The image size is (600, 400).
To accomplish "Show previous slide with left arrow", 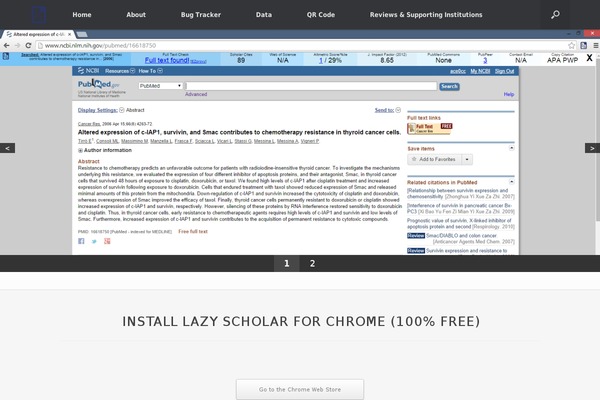I will coord(7,148).
